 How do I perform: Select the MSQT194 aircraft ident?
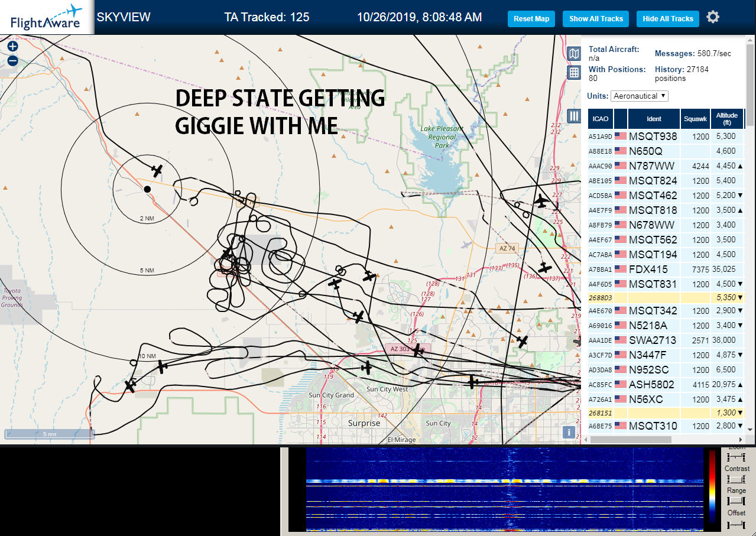[653, 254]
